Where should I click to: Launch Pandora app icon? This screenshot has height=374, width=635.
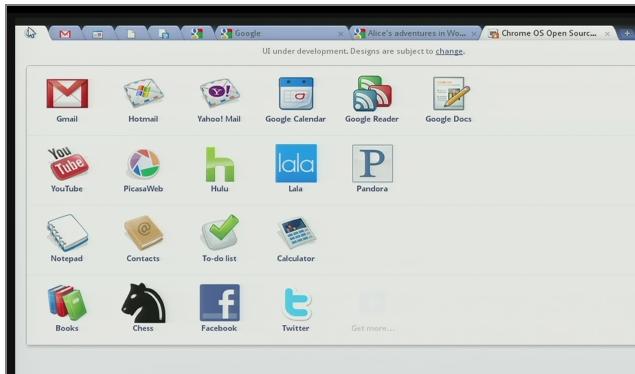pyautogui.click(x=372, y=164)
